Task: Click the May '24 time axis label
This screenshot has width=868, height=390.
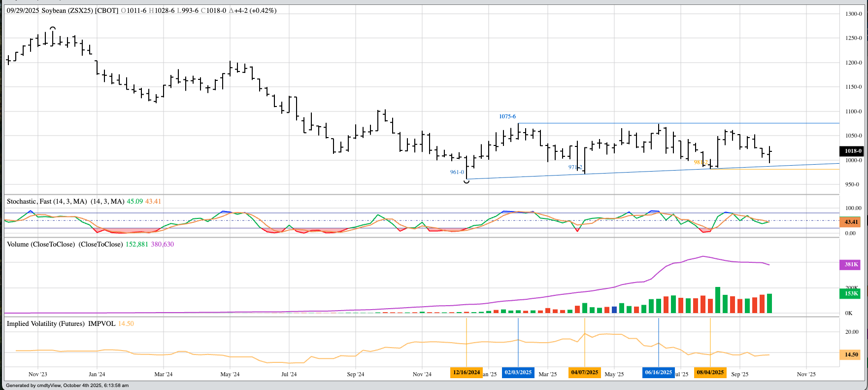Action: click(230, 374)
